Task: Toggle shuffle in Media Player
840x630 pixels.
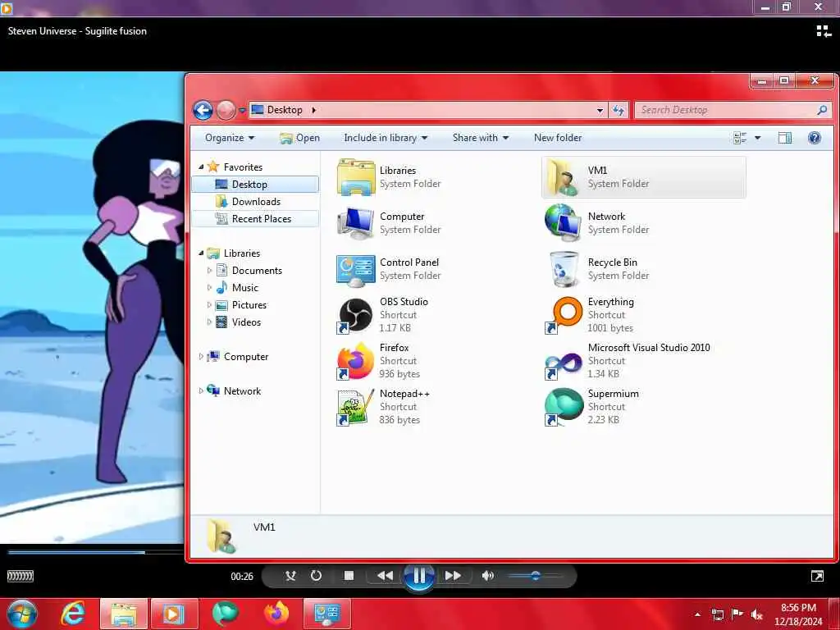Action: (x=290, y=576)
